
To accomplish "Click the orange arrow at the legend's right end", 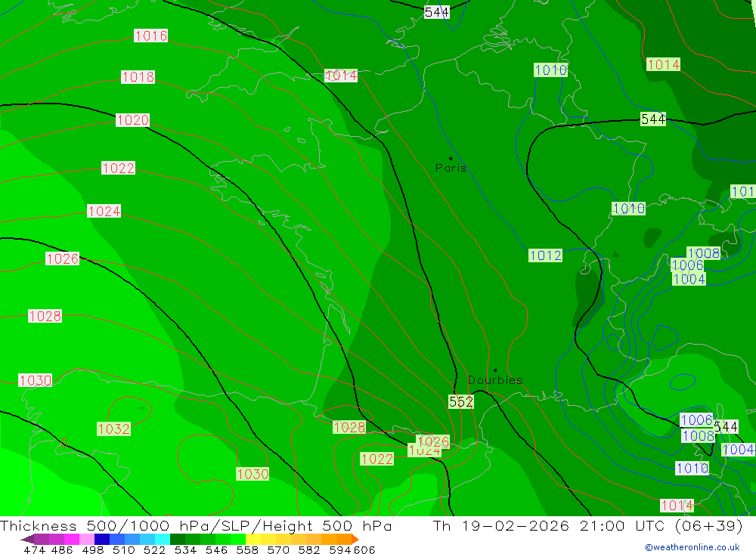I will tap(355, 539).
